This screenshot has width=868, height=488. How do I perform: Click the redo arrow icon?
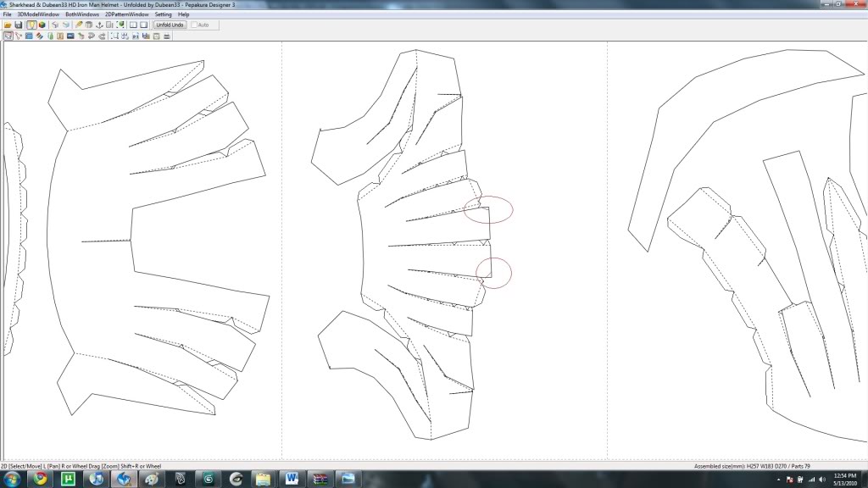tap(102, 36)
